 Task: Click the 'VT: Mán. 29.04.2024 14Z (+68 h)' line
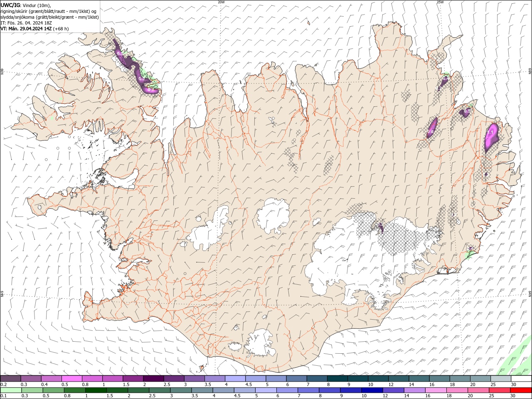coord(35,29)
